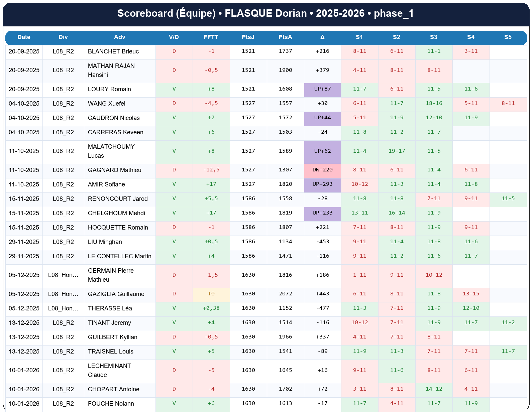This screenshot has width=532, height=414.
Task: Click opponent name GAZIGLIA Guillaume
Action: pyautogui.click(x=116, y=294)
